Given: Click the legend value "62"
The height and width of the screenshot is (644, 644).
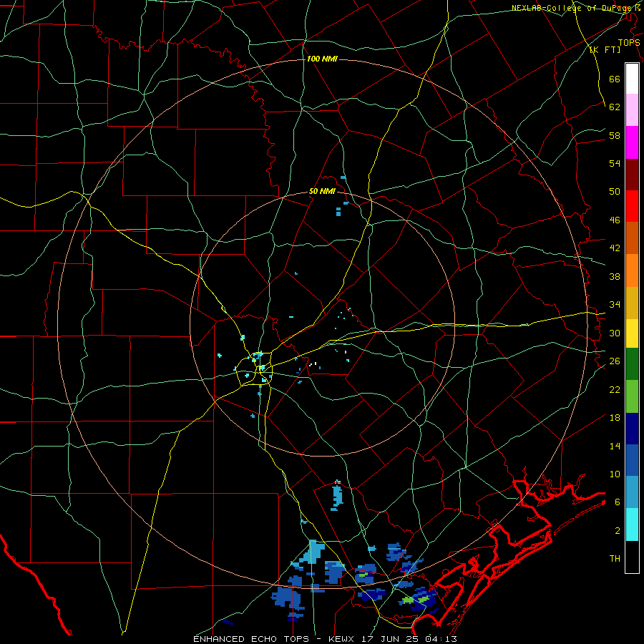Looking at the screenshot, I should 615,107.
